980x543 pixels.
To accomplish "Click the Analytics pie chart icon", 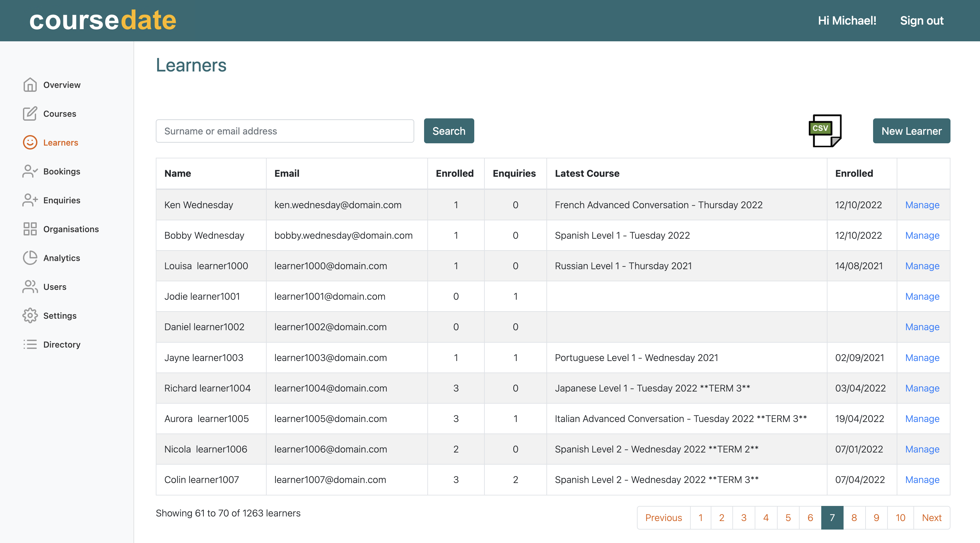I will click(30, 258).
